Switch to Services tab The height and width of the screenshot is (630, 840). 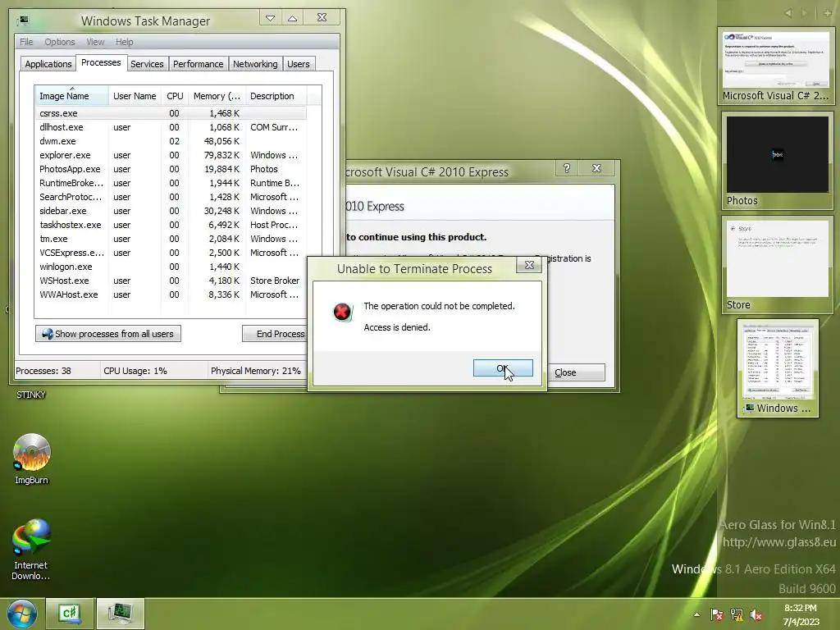coord(147,64)
